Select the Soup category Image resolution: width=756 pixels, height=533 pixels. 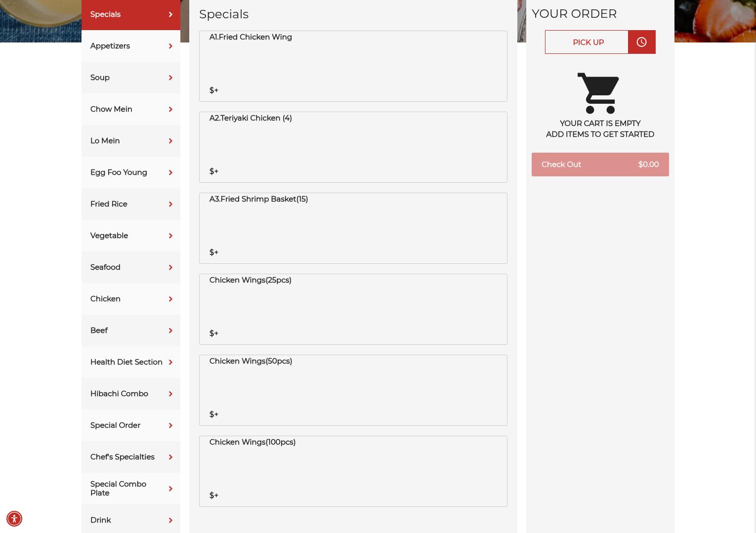(x=131, y=78)
